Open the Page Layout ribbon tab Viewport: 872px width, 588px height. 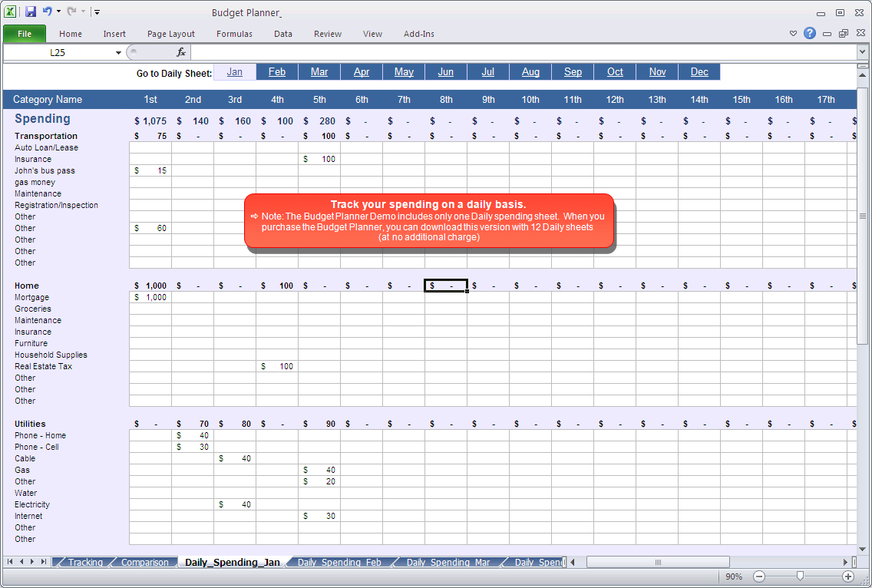[171, 34]
